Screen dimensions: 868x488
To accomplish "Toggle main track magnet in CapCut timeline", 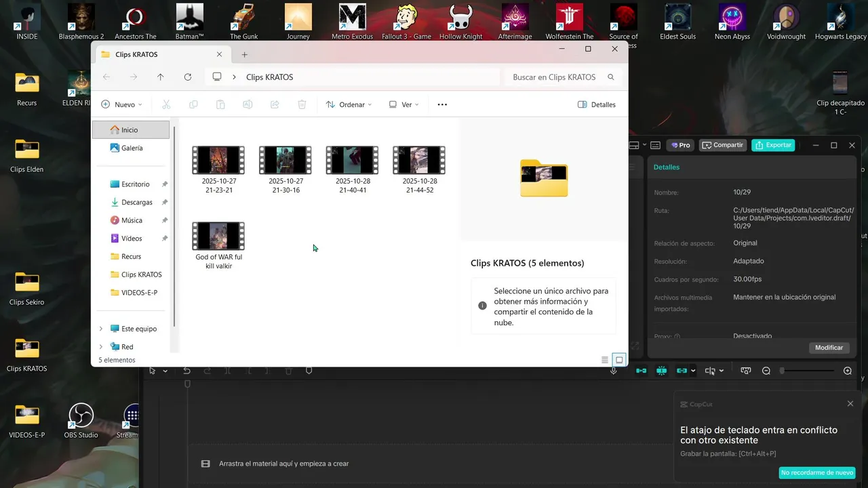I will pyautogui.click(x=641, y=371).
